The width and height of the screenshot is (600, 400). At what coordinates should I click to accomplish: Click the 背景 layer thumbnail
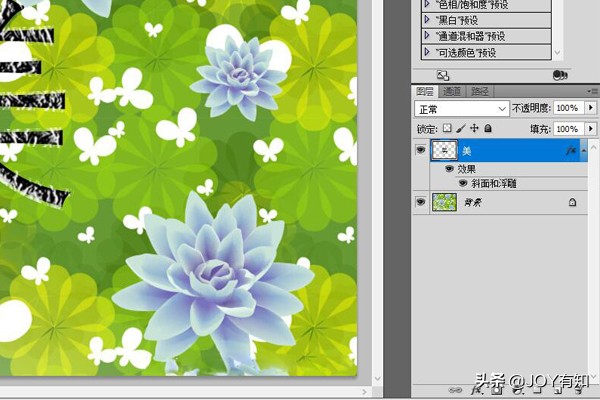tap(444, 202)
